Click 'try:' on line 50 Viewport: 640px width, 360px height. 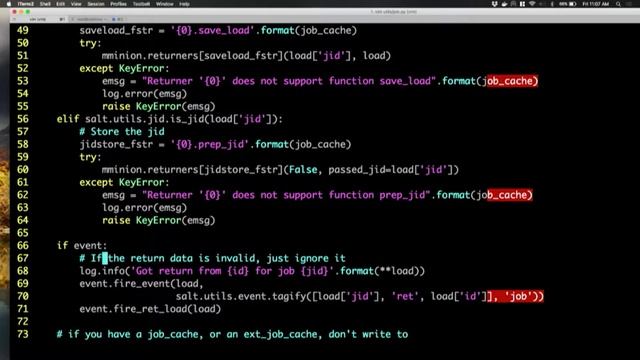[90, 43]
